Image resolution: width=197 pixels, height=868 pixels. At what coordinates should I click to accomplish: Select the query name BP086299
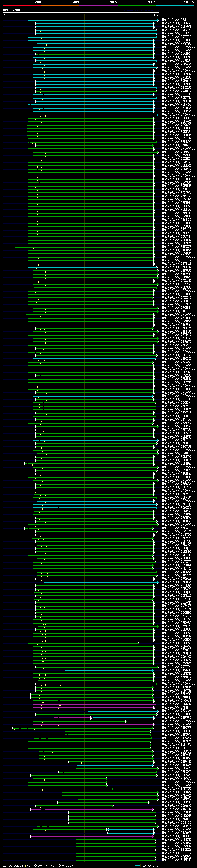11,10
